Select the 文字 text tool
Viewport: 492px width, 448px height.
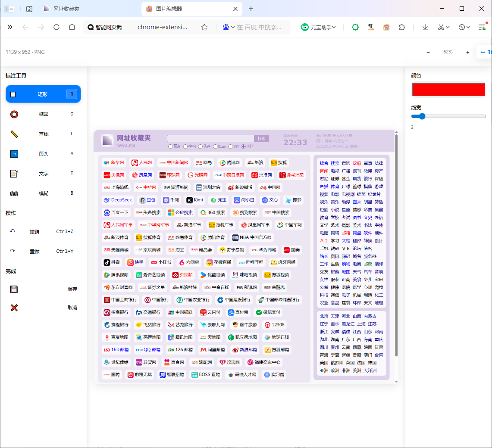coord(43,173)
